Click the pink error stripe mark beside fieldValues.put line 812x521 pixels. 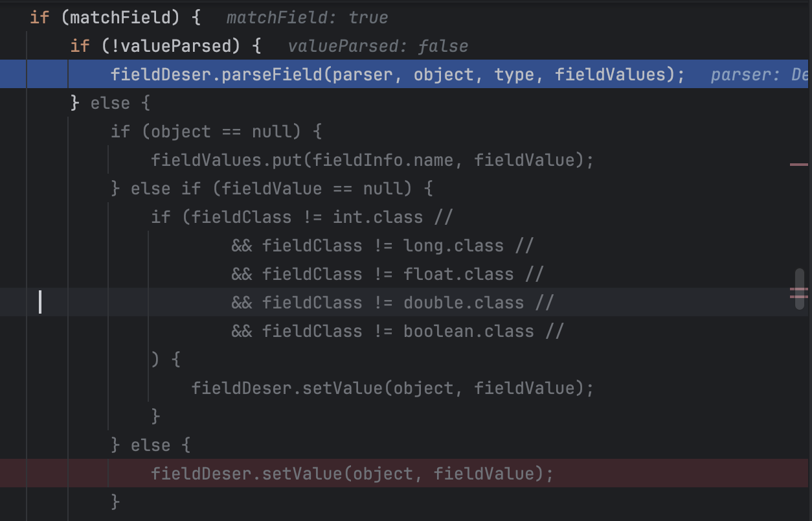(798, 165)
